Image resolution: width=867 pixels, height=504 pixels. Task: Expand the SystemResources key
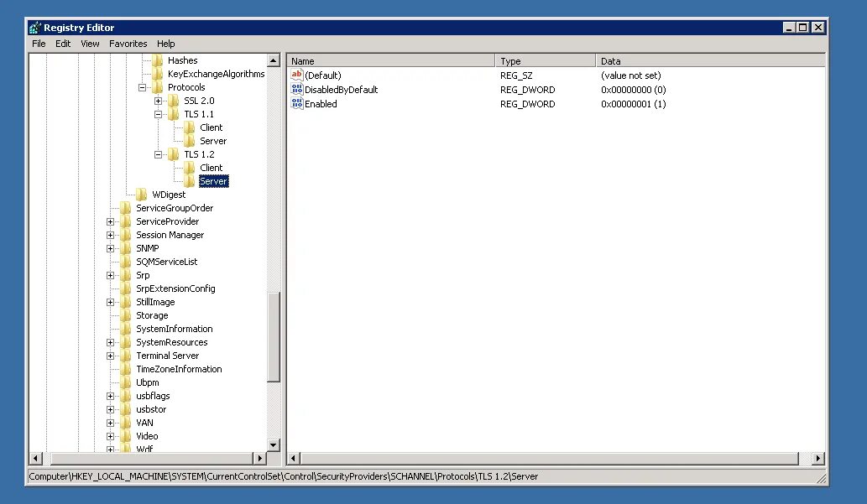tap(110, 343)
